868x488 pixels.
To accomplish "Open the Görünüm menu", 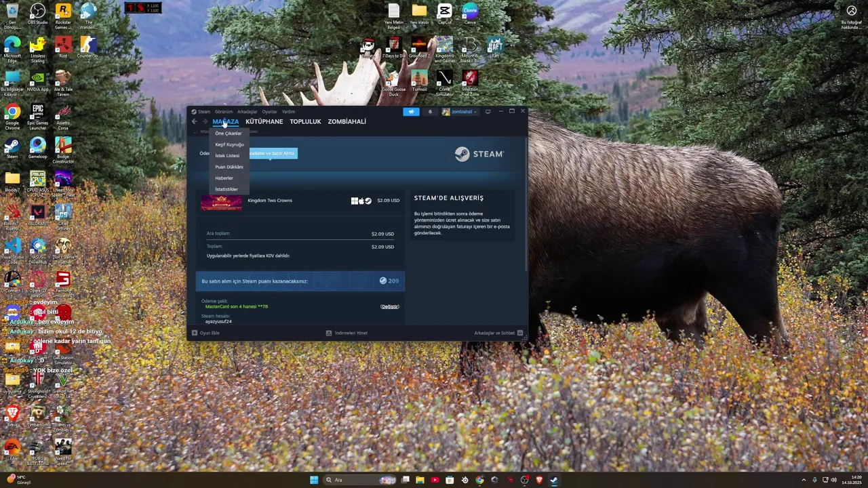I will pos(224,112).
